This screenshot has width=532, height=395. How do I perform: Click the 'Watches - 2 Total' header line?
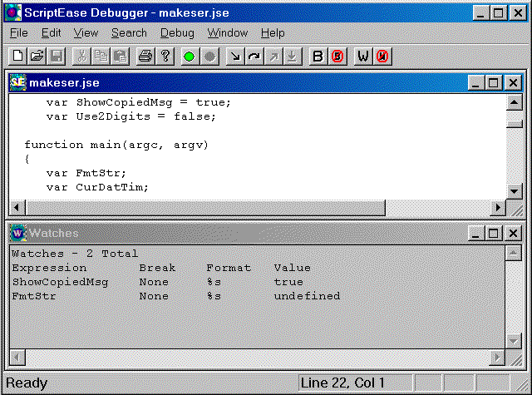coord(75,254)
